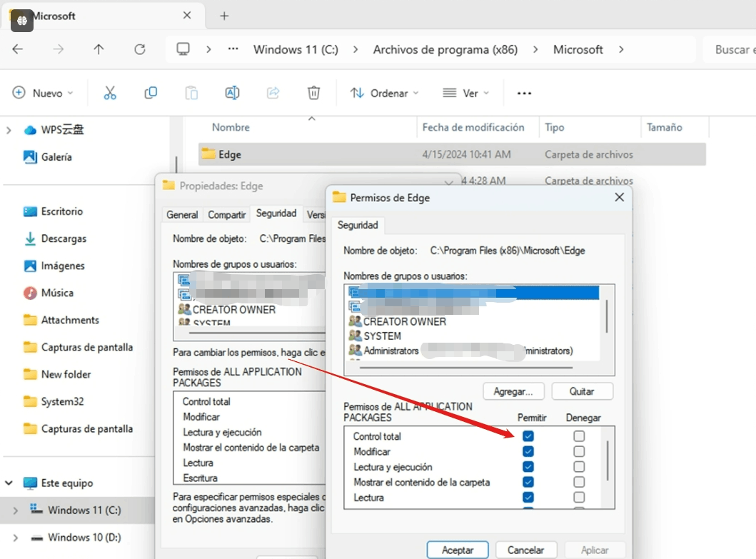Sort by Fecha de modificación column header

click(473, 127)
